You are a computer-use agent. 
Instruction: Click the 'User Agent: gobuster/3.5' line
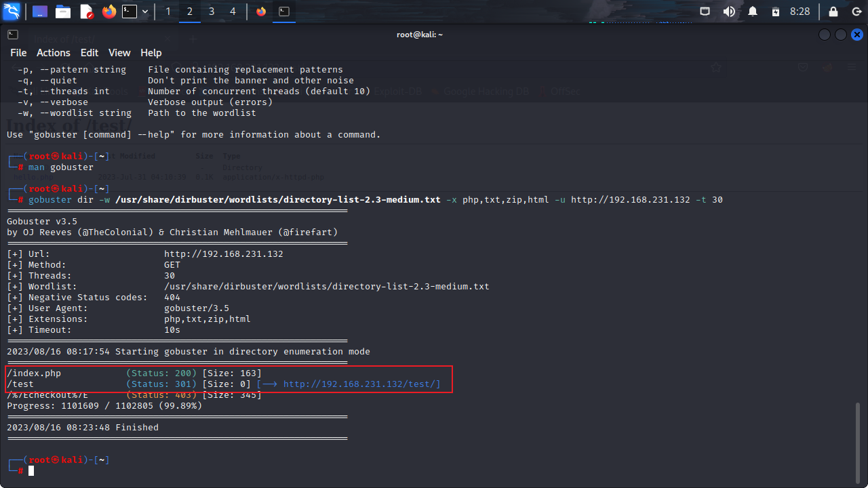pyautogui.click(x=118, y=308)
